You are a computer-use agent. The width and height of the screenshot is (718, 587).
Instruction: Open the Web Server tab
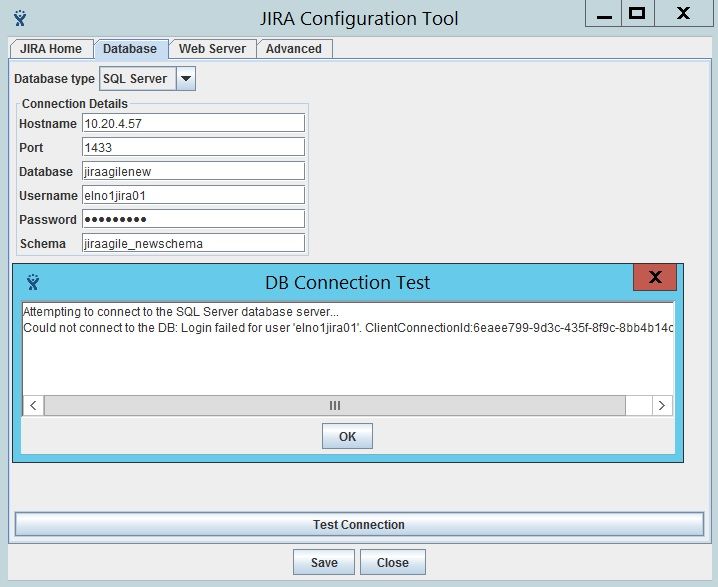pos(212,49)
